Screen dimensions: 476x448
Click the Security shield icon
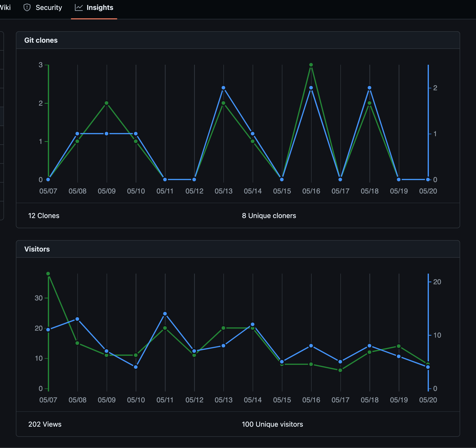click(x=27, y=7)
